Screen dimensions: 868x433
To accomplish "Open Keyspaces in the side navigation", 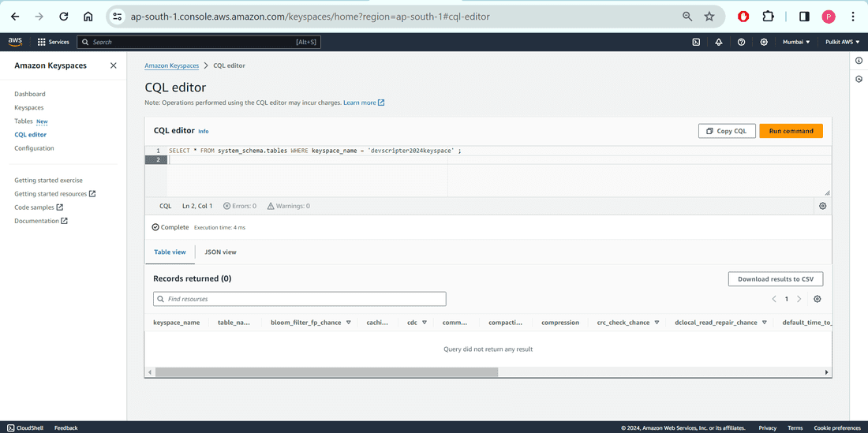I will pyautogui.click(x=28, y=108).
